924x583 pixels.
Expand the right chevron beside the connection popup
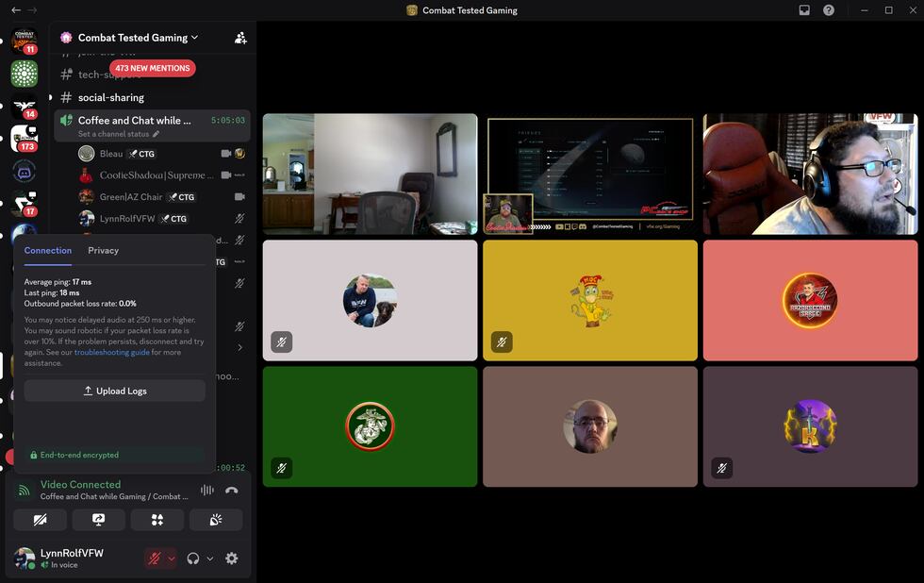[x=239, y=347]
